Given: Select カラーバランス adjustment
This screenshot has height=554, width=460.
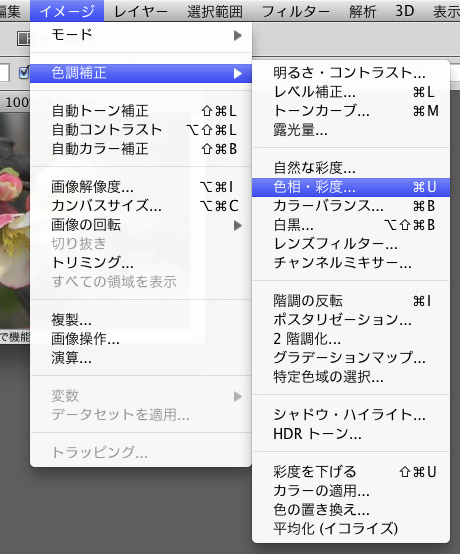Looking at the screenshot, I should point(351,206).
